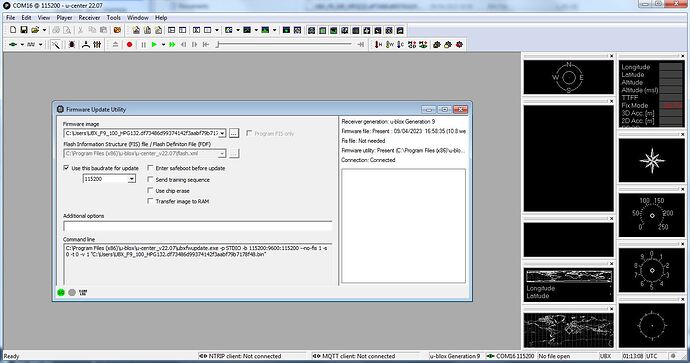690x363 pixels.
Task: Click the Hotstart icon with red H
Action: click(378, 44)
